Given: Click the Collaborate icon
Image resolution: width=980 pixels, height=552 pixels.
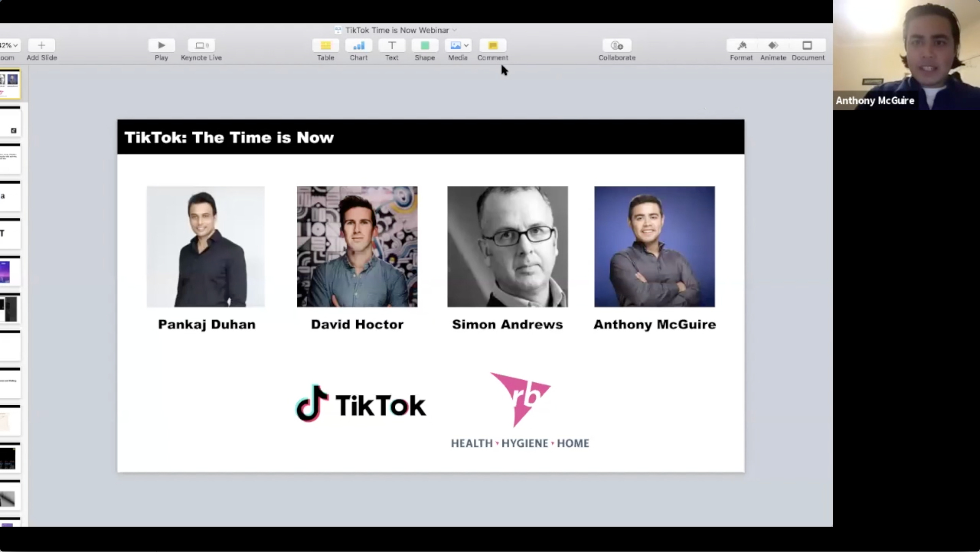Looking at the screenshot, I should [x=617, y=46].
